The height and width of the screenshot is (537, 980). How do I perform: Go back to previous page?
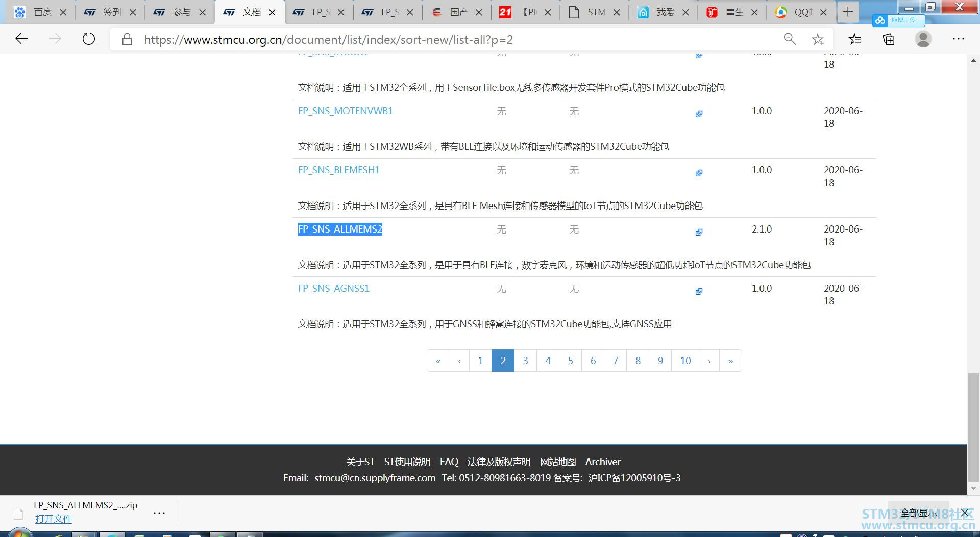(x=21, y=39)
